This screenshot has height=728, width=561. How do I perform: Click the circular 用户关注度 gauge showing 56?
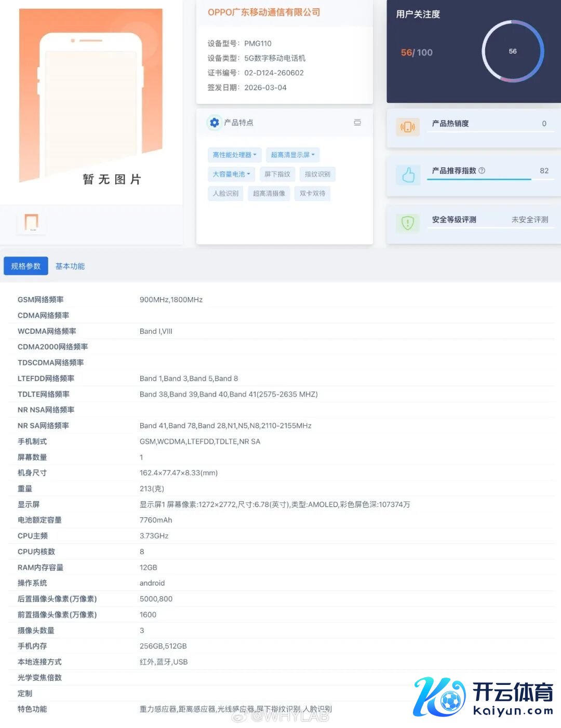(512, 51)
